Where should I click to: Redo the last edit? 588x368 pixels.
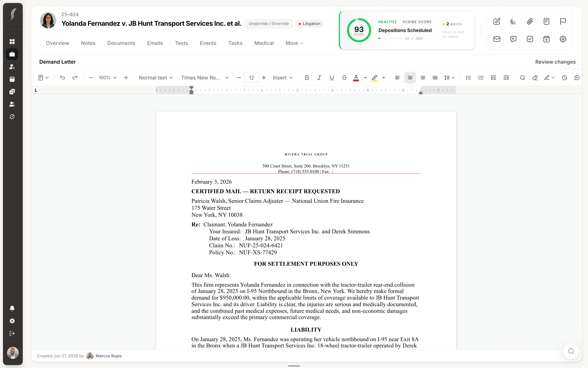point(75,78)
